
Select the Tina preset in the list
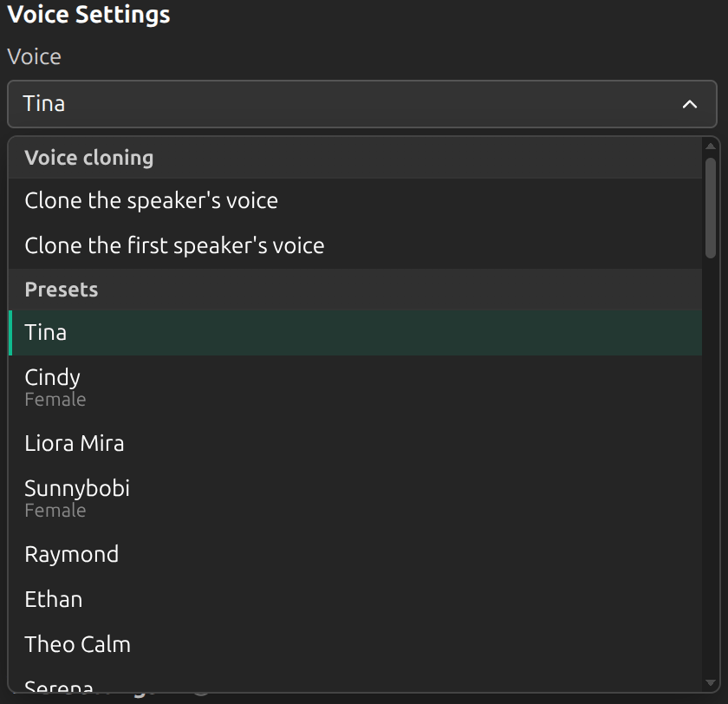(x=355, y=333)
